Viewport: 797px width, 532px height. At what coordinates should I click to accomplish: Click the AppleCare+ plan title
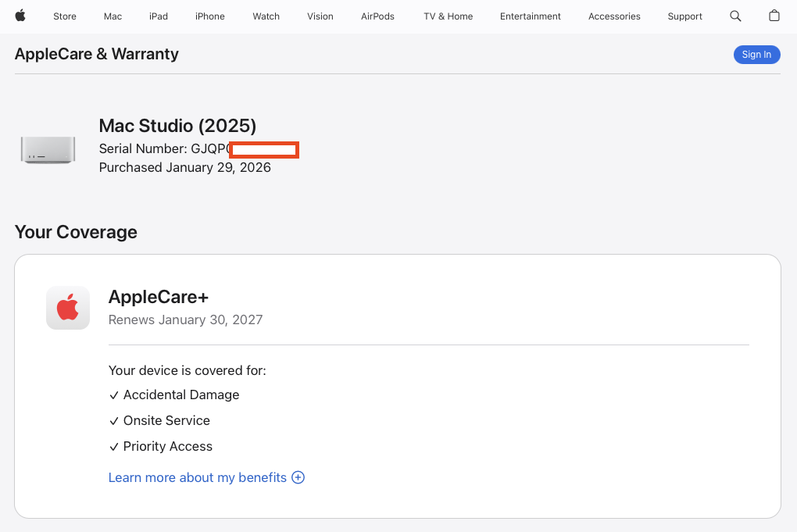[159, 297]
